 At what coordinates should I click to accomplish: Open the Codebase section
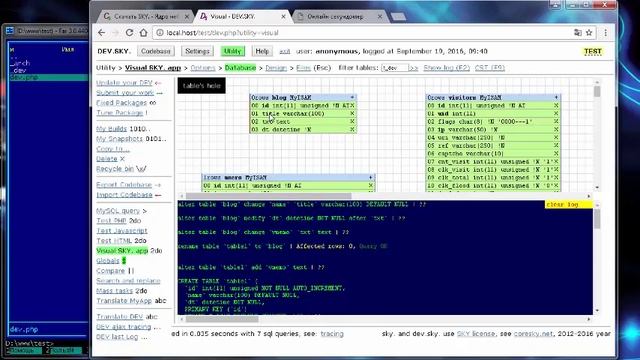(x=156, y=51)
